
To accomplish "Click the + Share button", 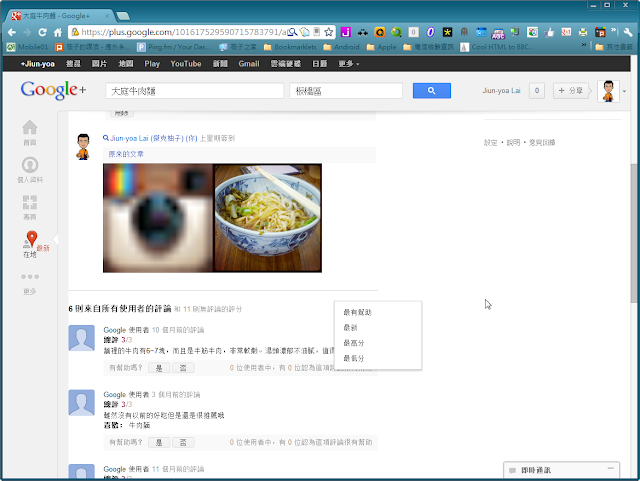I will pyautogui.click(x=571, y=91).
